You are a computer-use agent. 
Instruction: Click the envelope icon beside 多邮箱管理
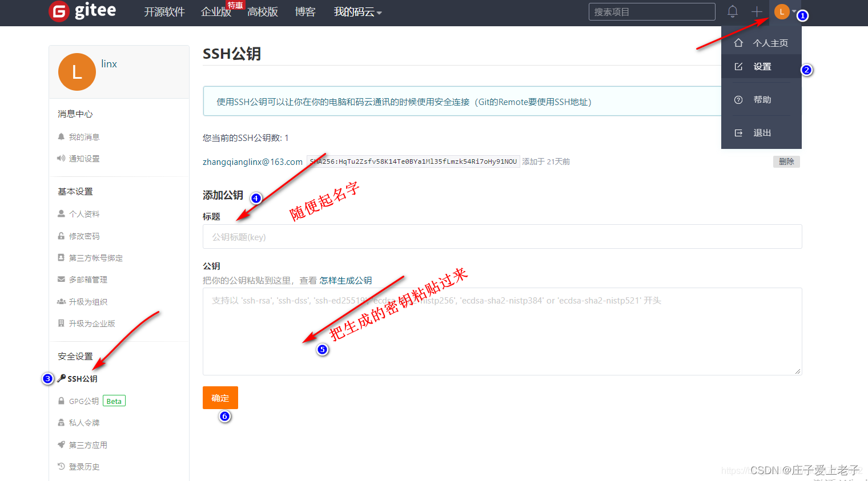click(x=61, y=279)
